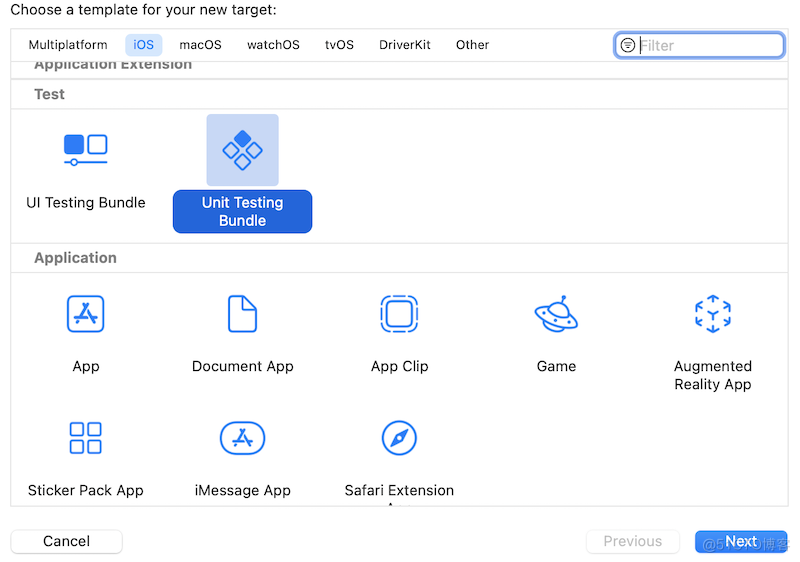Focus the Filter text field
This screenshot has width=800, height=562.
tap(708, 45)
